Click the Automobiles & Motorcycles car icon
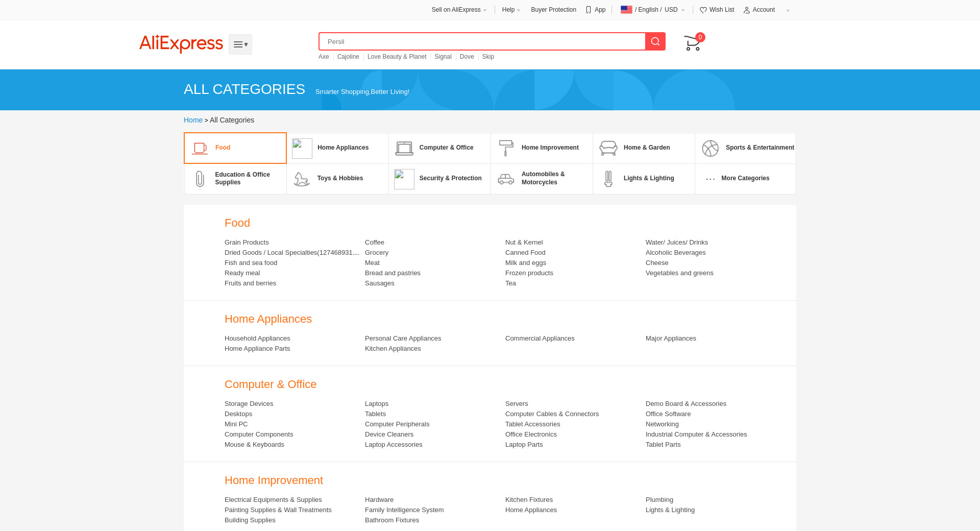 (506, 179)
